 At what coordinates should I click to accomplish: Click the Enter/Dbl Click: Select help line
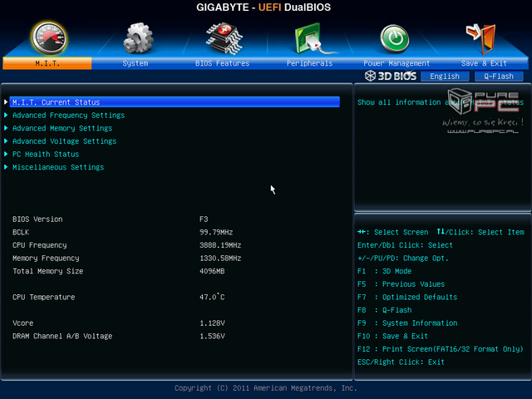click(x=405, y=245)
